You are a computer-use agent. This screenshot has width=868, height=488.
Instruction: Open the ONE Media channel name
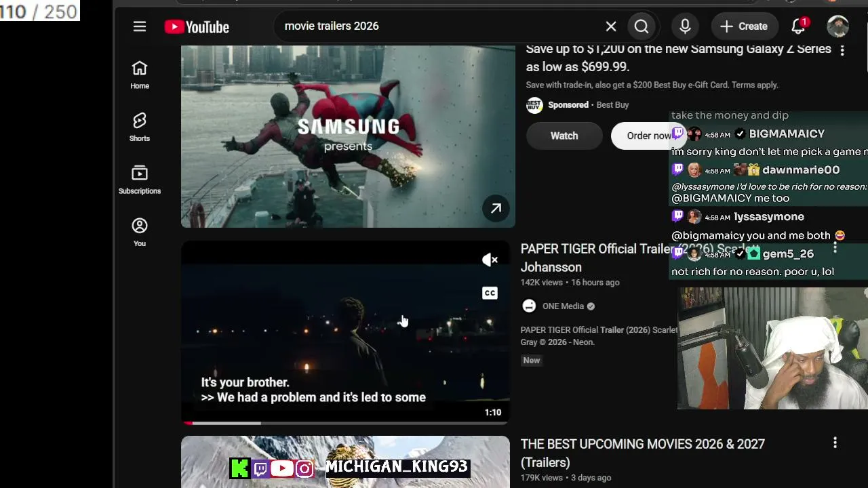click(x=563, y=306)
